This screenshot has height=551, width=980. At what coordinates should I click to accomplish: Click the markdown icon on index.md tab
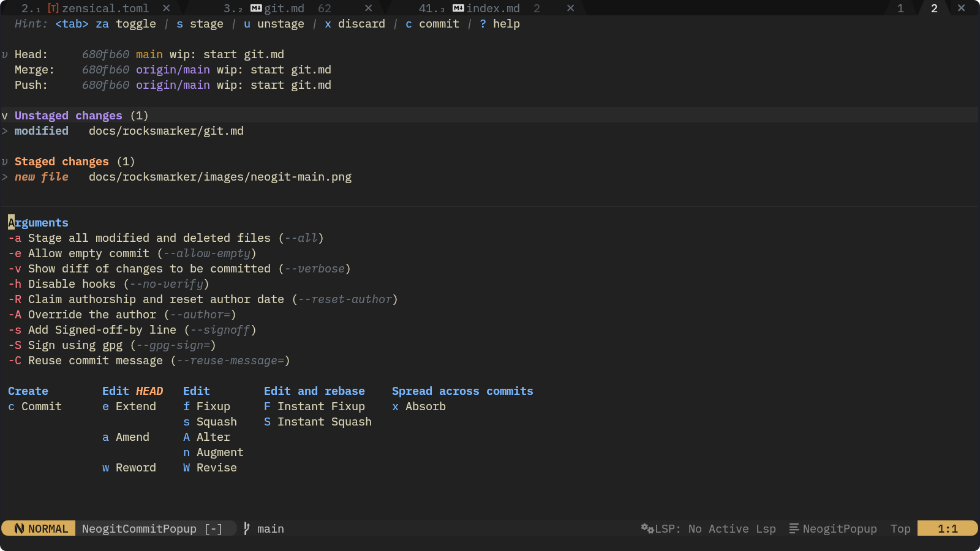pyautogui.click(x=458, y=9)
